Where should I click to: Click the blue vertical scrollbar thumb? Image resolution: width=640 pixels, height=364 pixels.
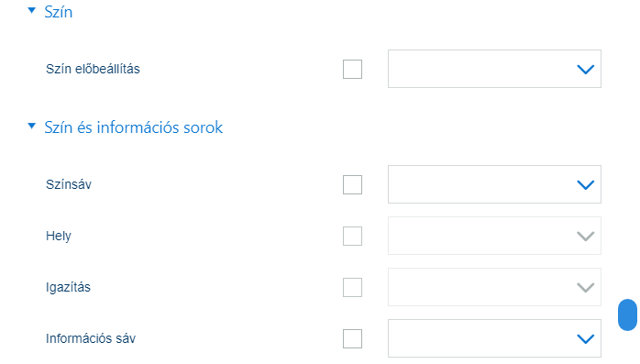(x=627, y=314)
